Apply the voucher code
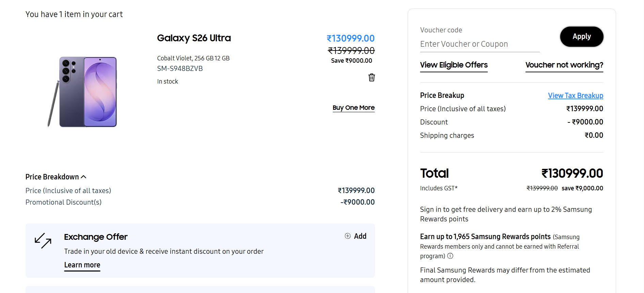The height and width of the screenshot is (293, 644). pyautogui.click(x=582, y=36)
